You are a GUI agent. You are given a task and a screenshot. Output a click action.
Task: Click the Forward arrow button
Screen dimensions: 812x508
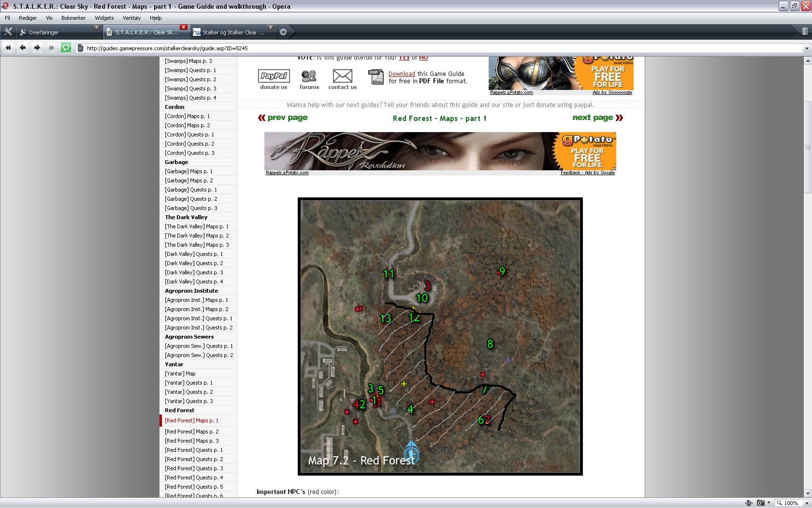pos(37,47)
